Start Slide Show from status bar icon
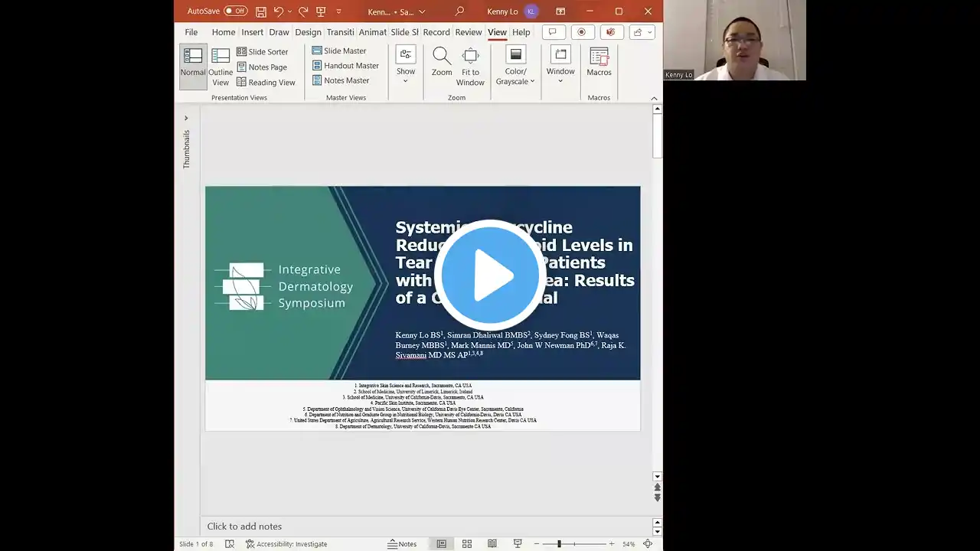Screen dimensions: 980x551 [518, 544]
